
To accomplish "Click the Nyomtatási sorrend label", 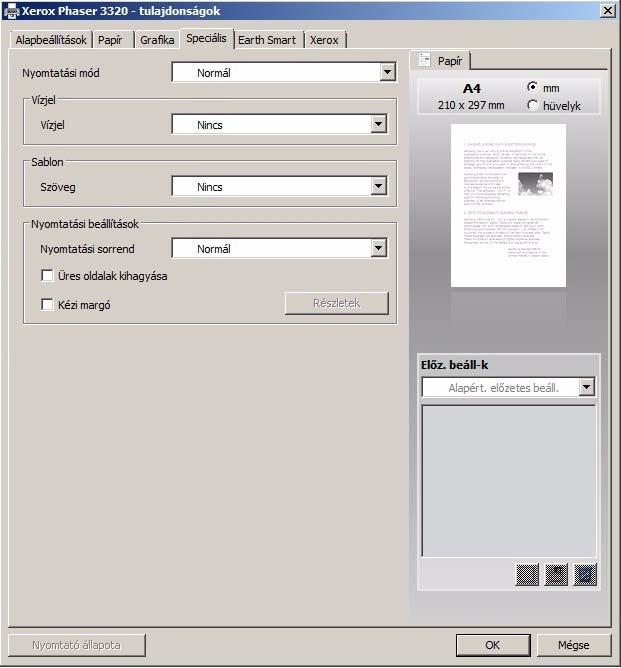I will pyautogui.click(x=87, y=249).
